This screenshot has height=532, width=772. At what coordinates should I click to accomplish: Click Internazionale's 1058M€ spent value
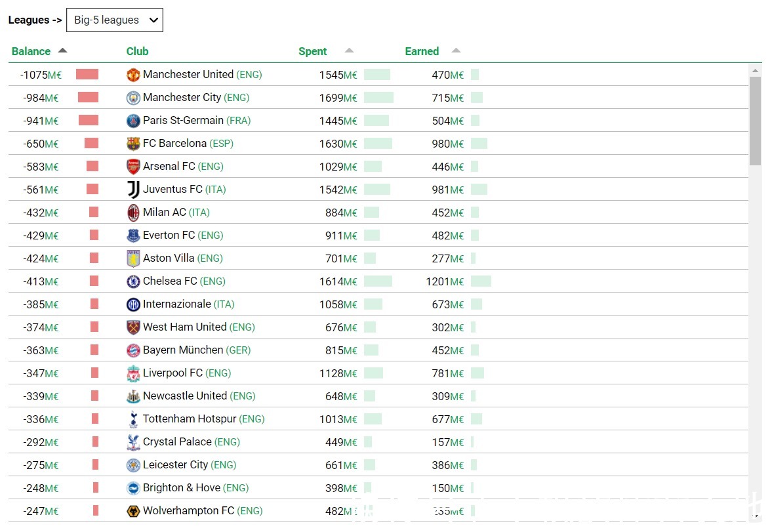click(338, 304)
